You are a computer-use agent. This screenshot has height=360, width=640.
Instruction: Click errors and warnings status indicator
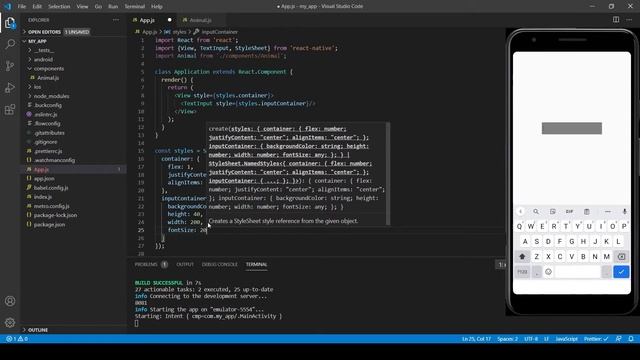17,339
